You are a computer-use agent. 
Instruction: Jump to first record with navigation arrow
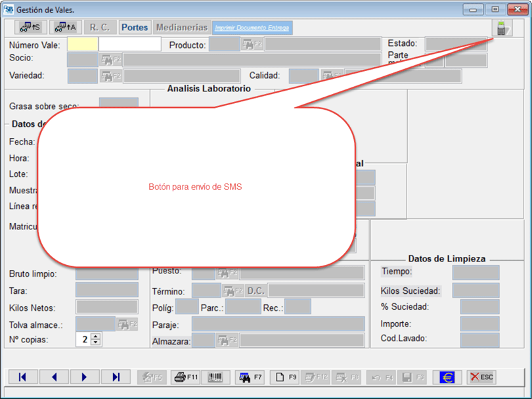[23, 377]
